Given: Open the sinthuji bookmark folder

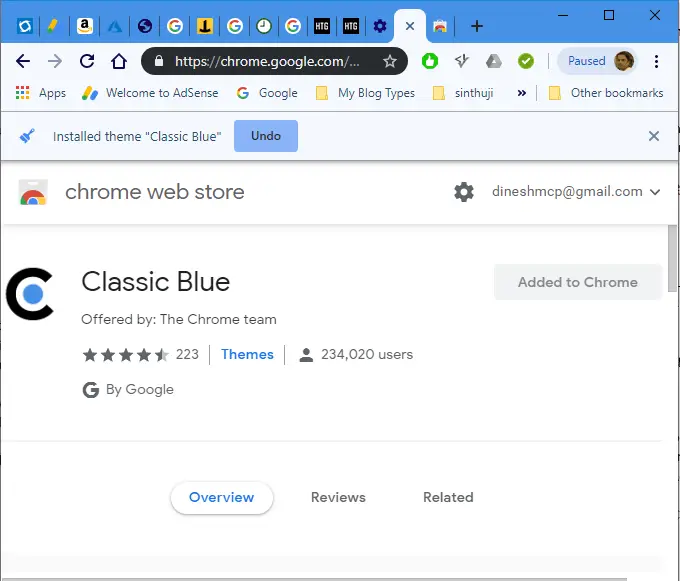Looking at the screenshot, I should (463, 93).
